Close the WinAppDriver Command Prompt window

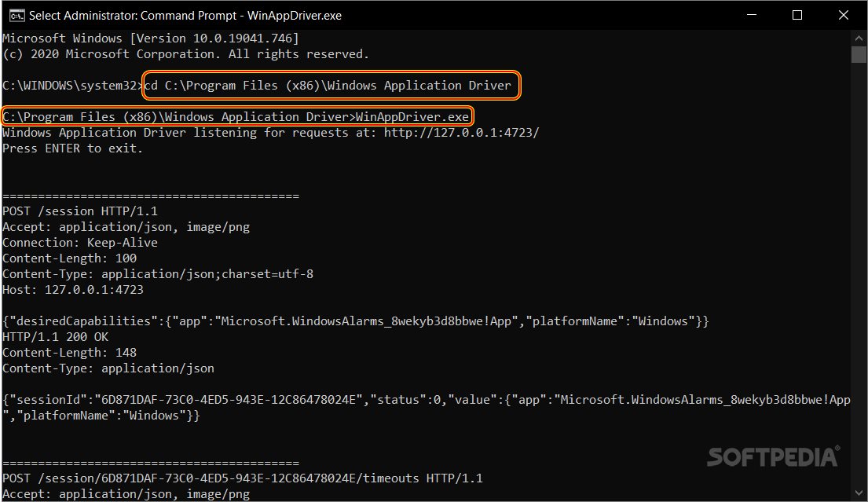[x=843, y=15]
